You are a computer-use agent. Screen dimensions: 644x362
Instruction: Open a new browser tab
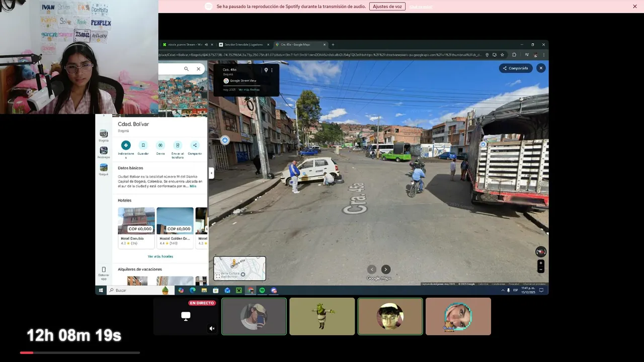333,45
